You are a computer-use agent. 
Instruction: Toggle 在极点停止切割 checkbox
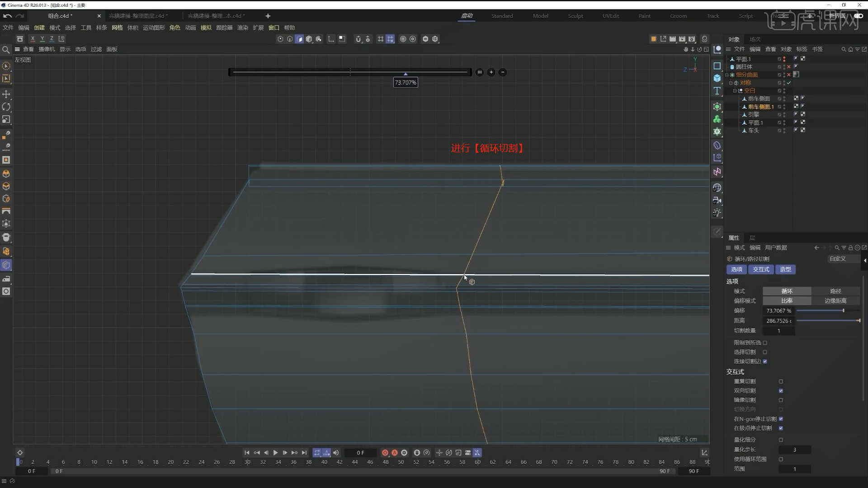(x=781, y=428)
